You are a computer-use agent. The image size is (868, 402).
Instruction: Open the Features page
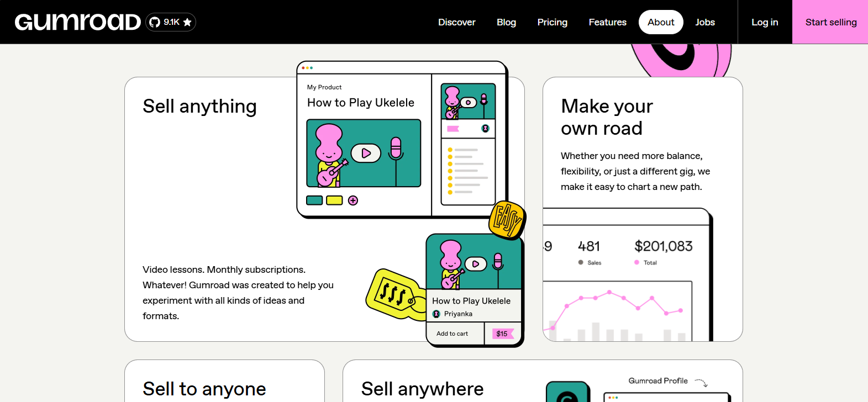pyautogui.click(x=607, y=22)
